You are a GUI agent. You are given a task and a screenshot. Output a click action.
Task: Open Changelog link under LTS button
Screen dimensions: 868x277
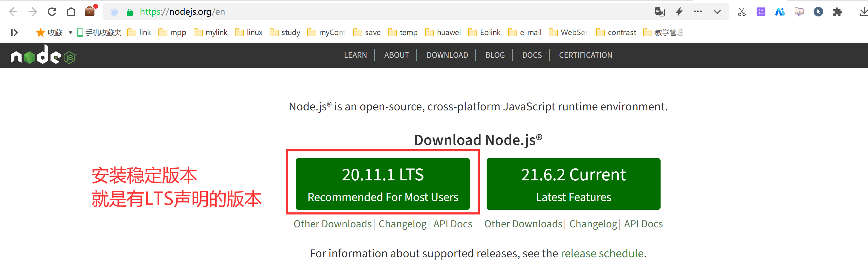(x=403, y=224)
